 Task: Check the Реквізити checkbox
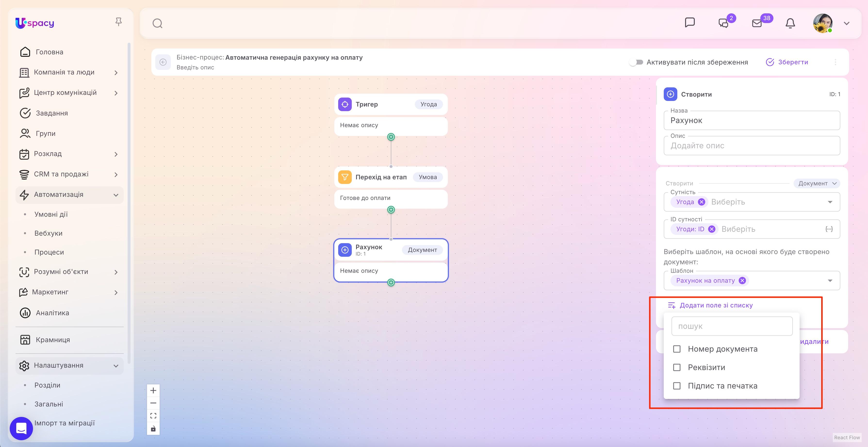click(x=677, y=367)
